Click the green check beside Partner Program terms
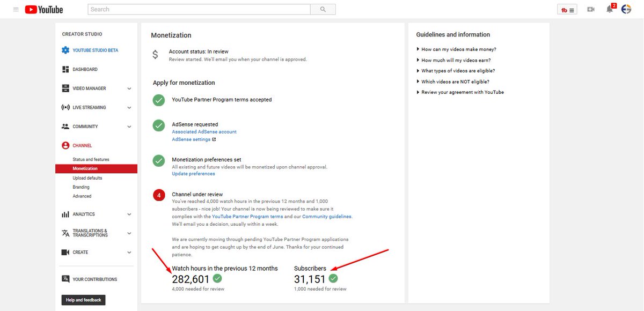This screenshot has height=311, width=644. 158,100
